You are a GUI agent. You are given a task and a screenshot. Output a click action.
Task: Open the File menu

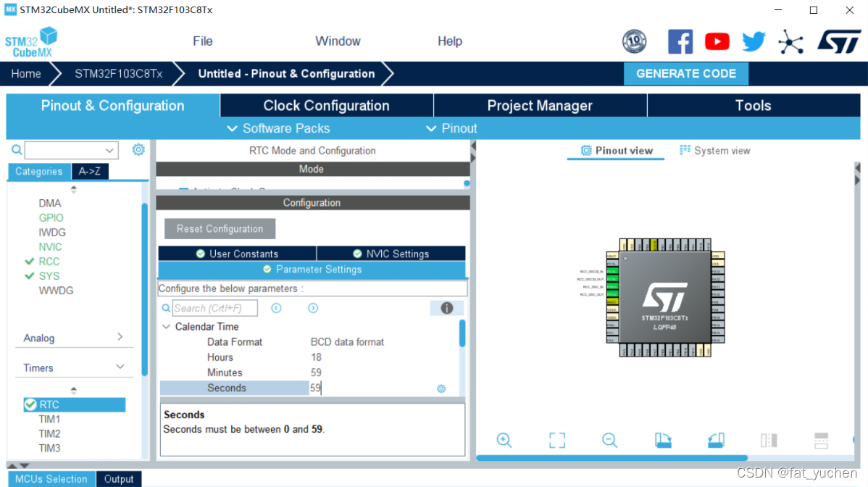[x=203, y=41]
